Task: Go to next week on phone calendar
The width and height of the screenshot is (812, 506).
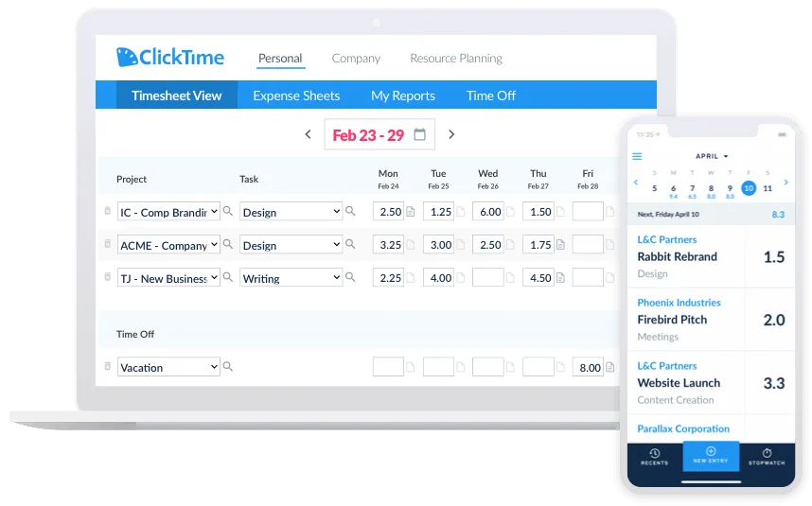Action: coord(786,183)
